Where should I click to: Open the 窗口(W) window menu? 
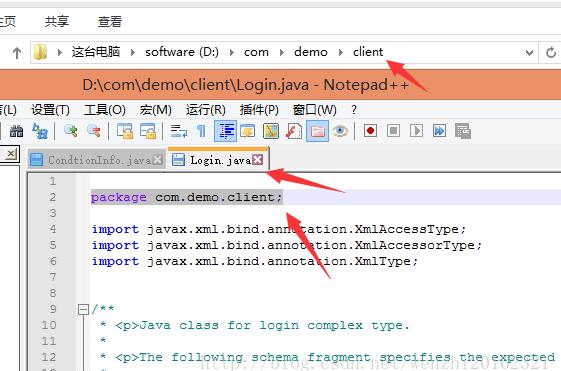click(x=314, y=110)
